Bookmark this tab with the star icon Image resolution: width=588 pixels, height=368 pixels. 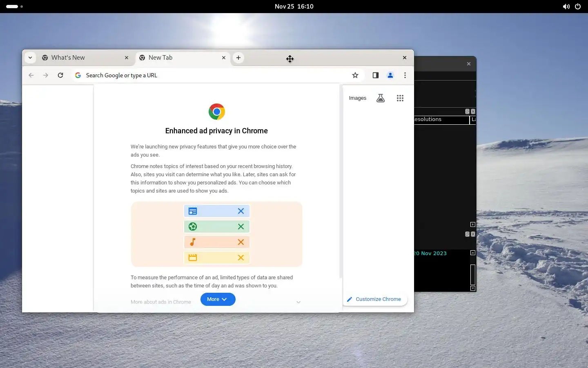[355, 75]
